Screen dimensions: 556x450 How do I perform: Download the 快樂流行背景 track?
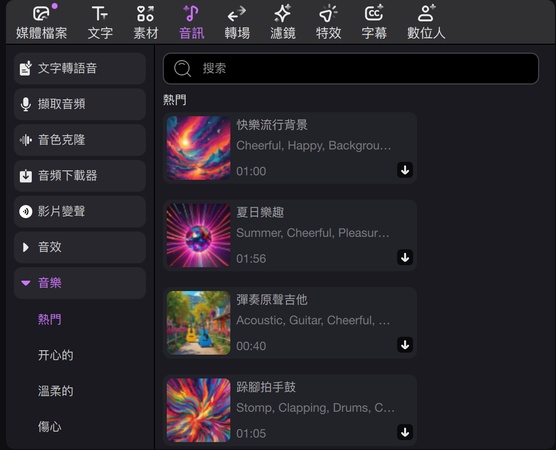click(405, 170)
